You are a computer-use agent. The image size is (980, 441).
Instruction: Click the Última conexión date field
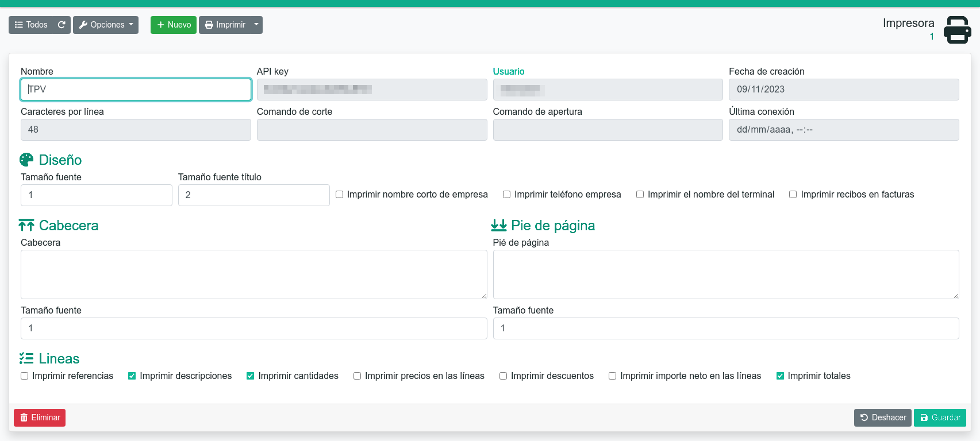(x=844, y=130)
